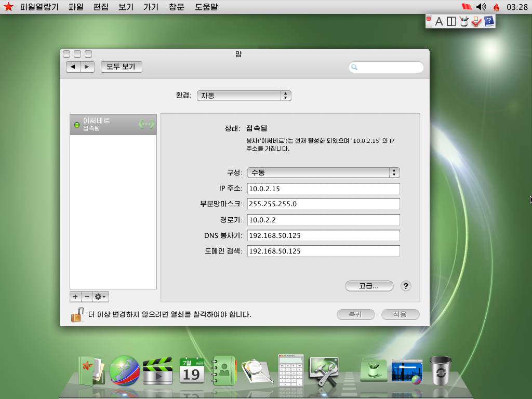Open the calendar dock icon showing 19
This screenshot has width=532, height=399.
191,370
